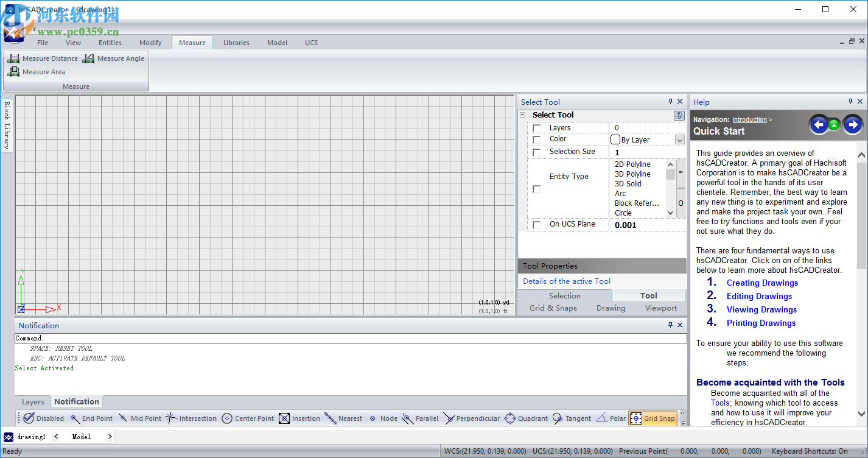
Task: Enable Center Point snap
Action: [248, 418]
